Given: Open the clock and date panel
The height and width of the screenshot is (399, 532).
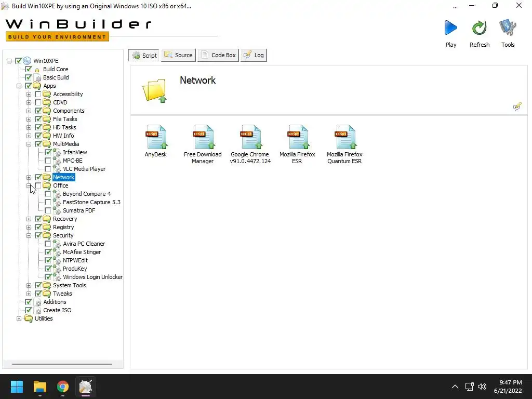Looking at the screenshot, I should coord(508,387).
